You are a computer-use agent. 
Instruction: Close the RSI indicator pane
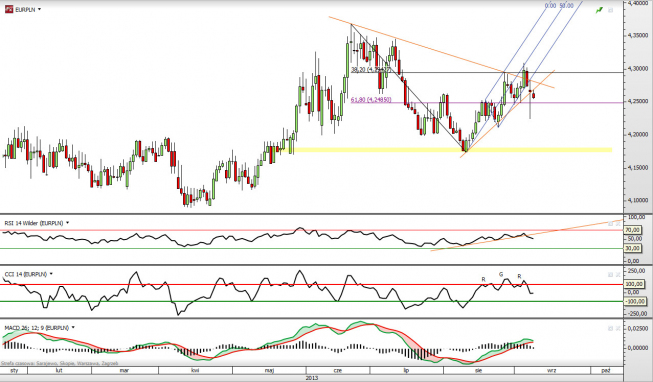(x=618, y=224)
